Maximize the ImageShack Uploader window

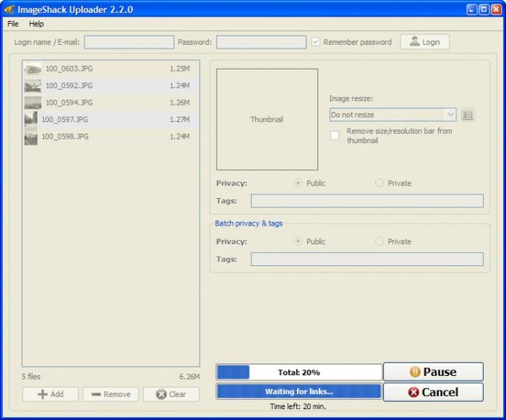coord(484,10)
